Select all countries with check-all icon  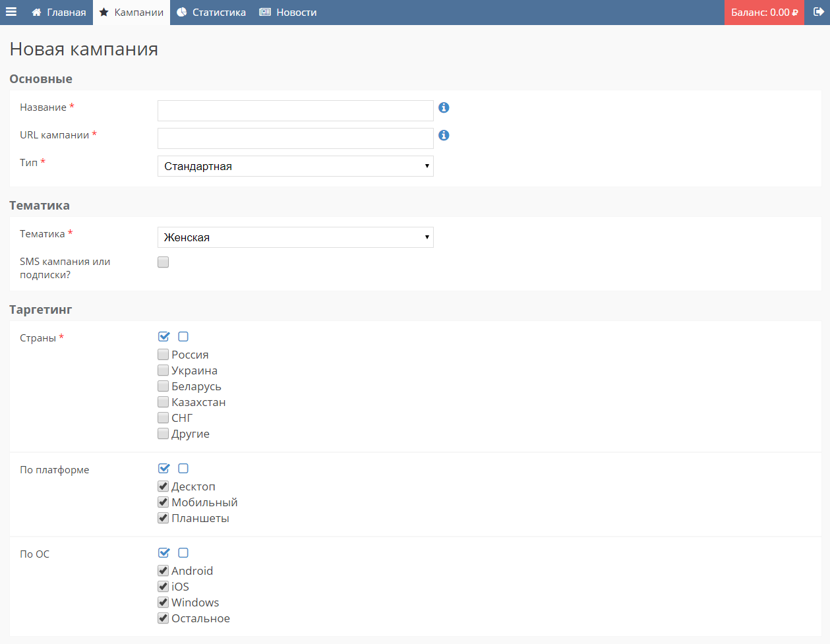[164, 337]
